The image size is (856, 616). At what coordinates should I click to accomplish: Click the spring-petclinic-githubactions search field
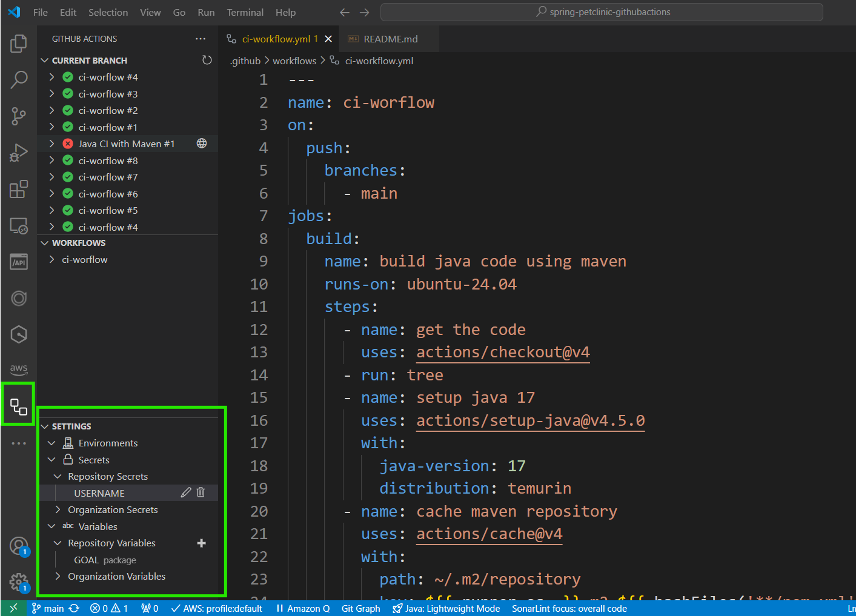click(x=602, y=12)
